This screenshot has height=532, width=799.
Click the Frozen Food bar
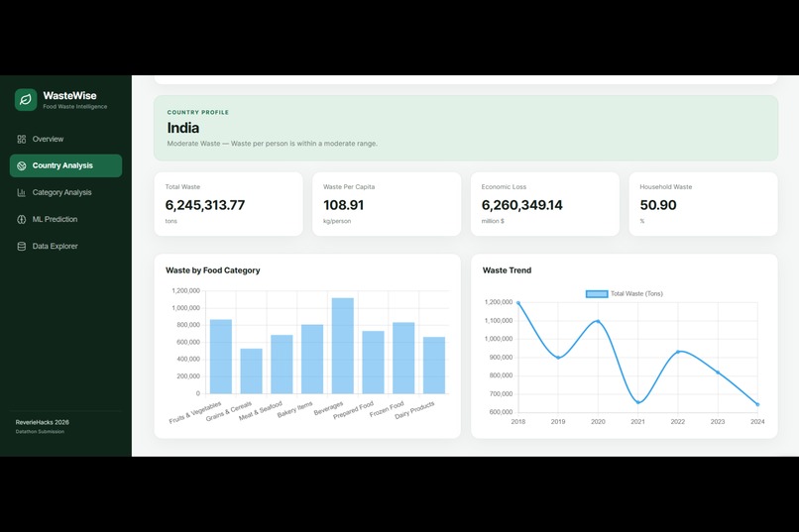click(403, 358)
